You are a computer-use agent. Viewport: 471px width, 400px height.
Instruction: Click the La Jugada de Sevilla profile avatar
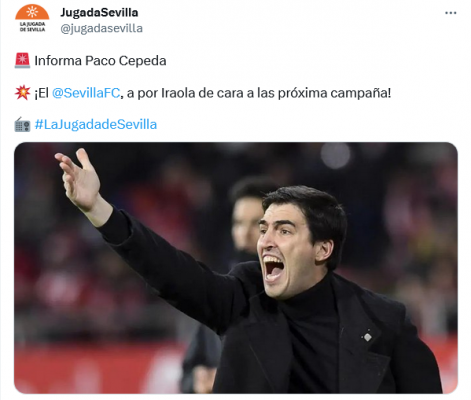[x=32, y=18]
